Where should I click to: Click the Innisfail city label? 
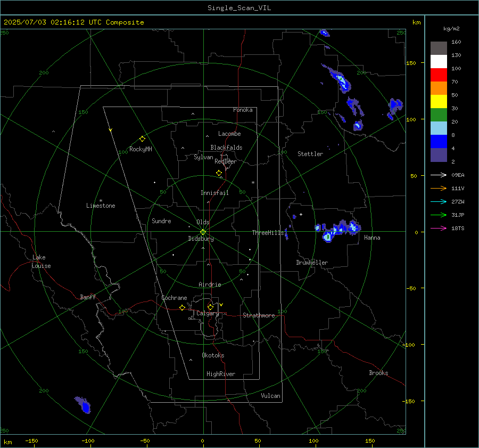[214, 193]
